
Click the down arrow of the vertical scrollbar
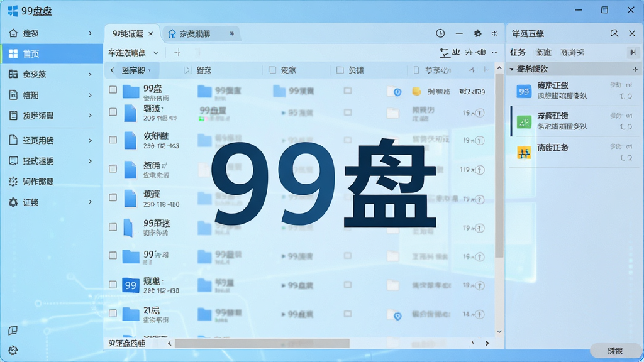pos(499,332)
